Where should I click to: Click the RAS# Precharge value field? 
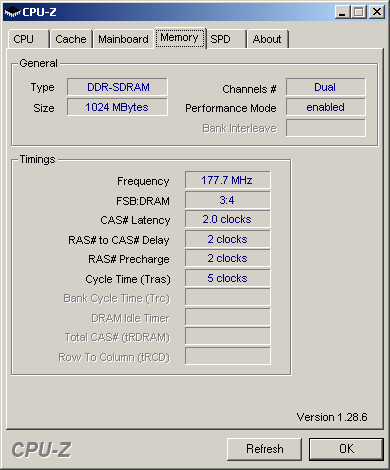tap(228, 258)
